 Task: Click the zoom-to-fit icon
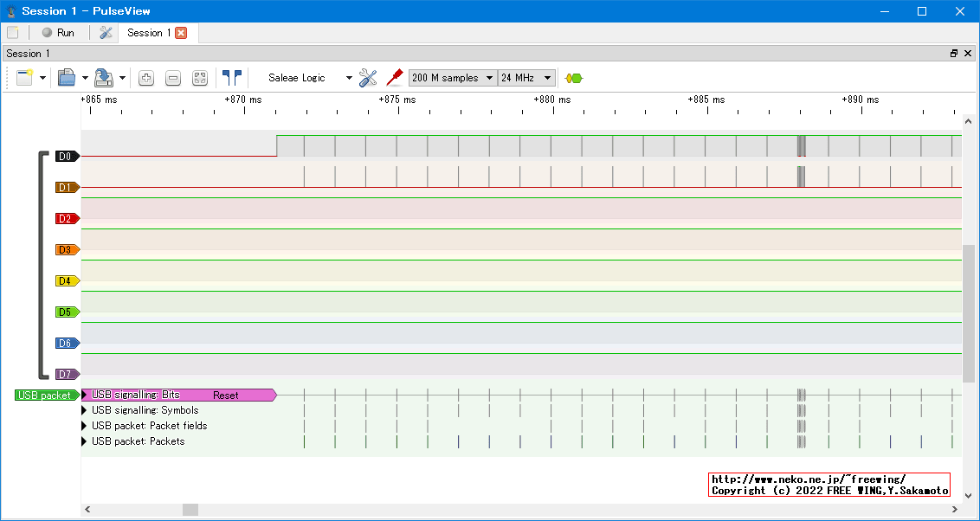200,78
